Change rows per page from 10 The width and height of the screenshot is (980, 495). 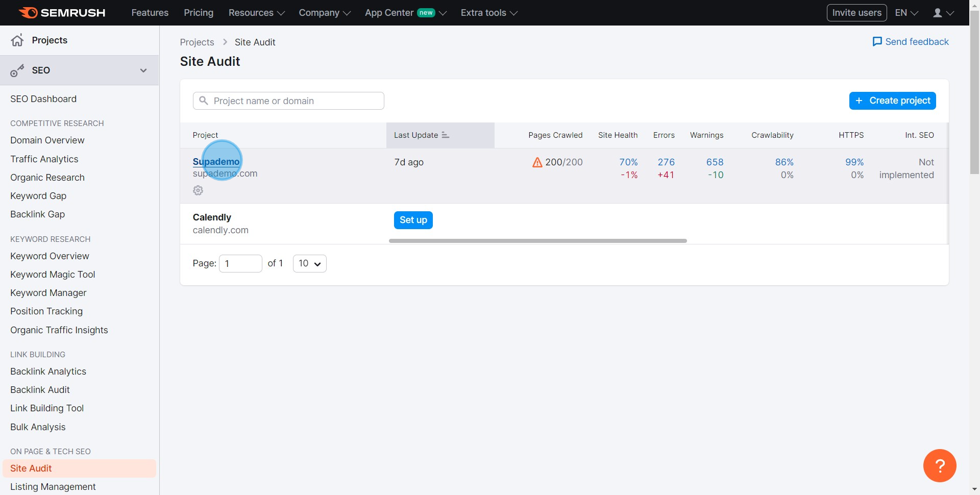[x=309, y=263]
